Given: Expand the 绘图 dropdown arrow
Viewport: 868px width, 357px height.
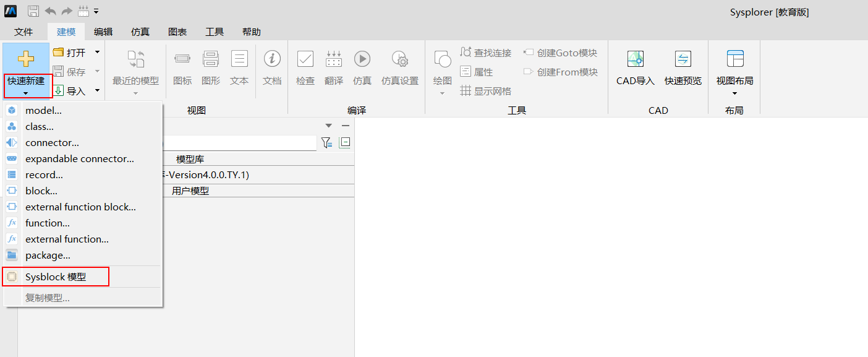Looking at the screenshot, I should tap(443, 93).
